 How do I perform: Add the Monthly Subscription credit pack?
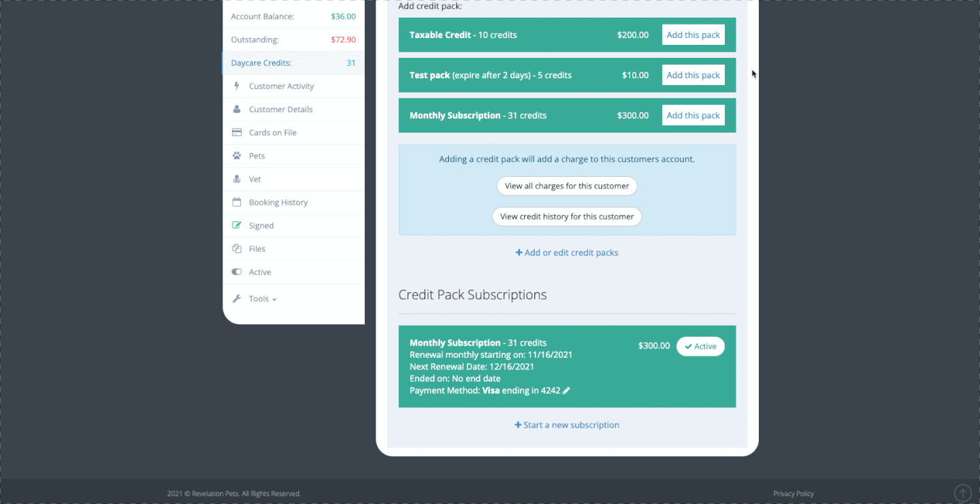tap(693, 116)
